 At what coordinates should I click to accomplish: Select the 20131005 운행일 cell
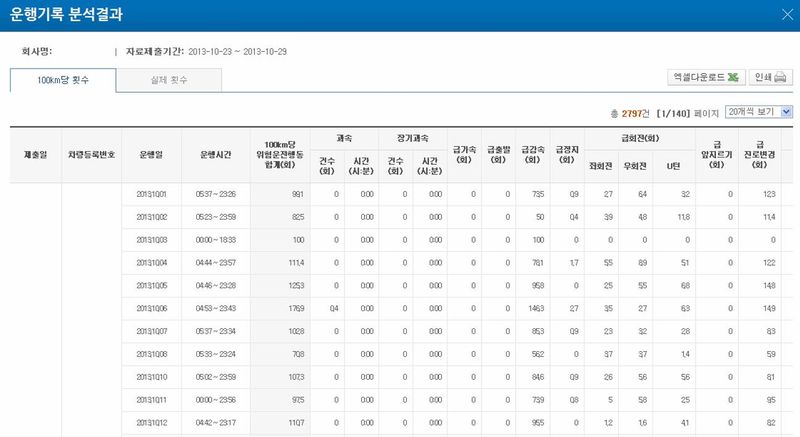coord(151,286)
